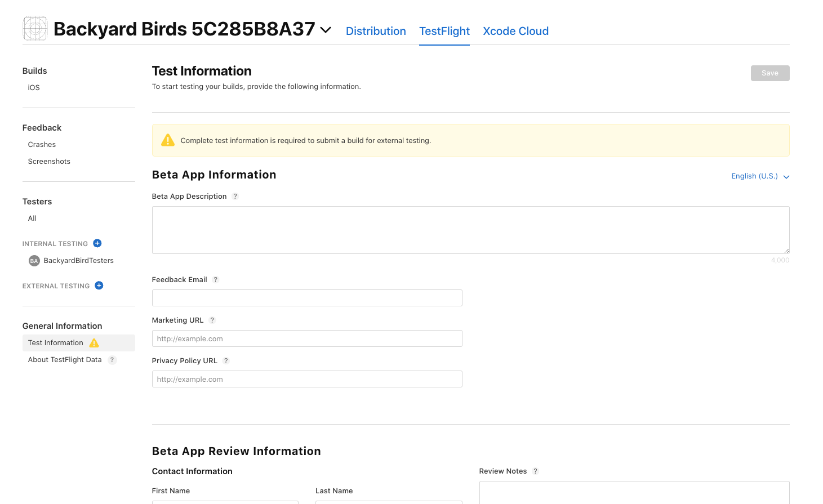This screenshot has width=823, height=504.
Task: Show All testers
Action: pyautogui.click(x=32, y=218)
